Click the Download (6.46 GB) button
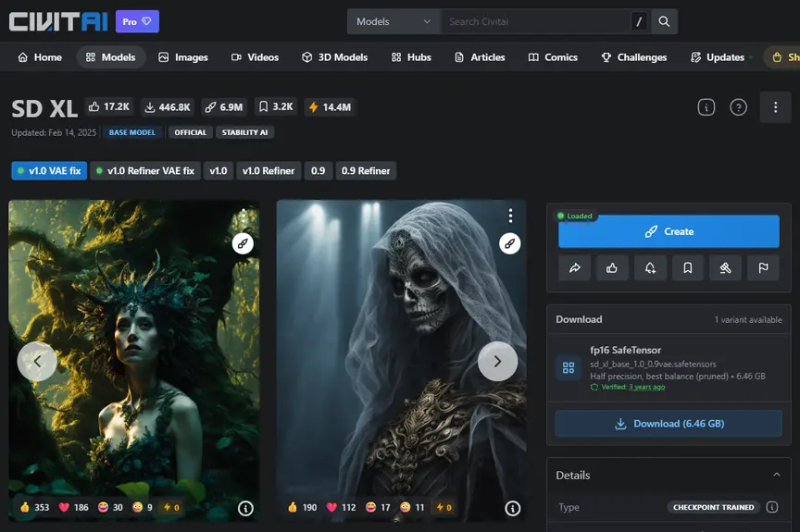800x532 pixels. click(x=669, y=424)
